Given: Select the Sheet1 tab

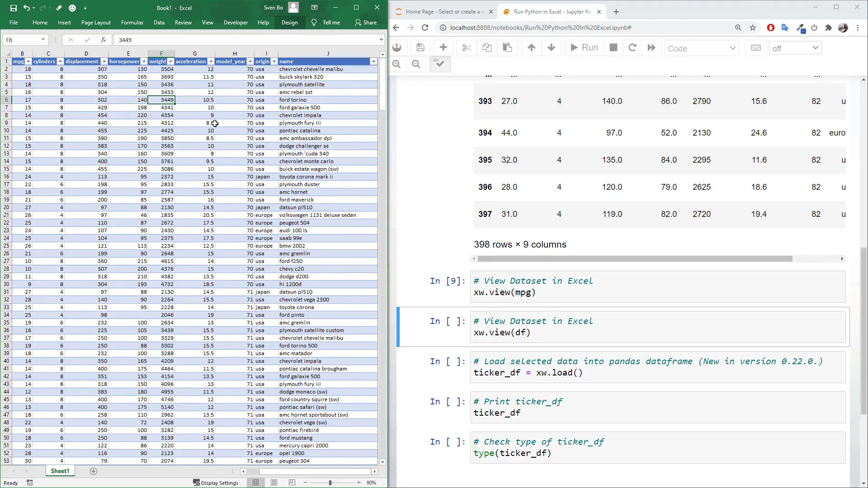Looking at the screenshot, I should point(60,470).
